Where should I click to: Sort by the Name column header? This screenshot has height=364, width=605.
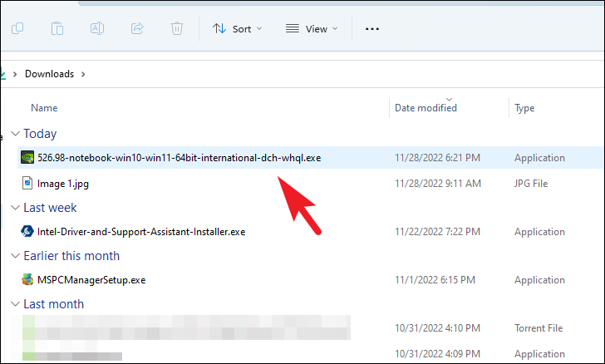point(44,108)
